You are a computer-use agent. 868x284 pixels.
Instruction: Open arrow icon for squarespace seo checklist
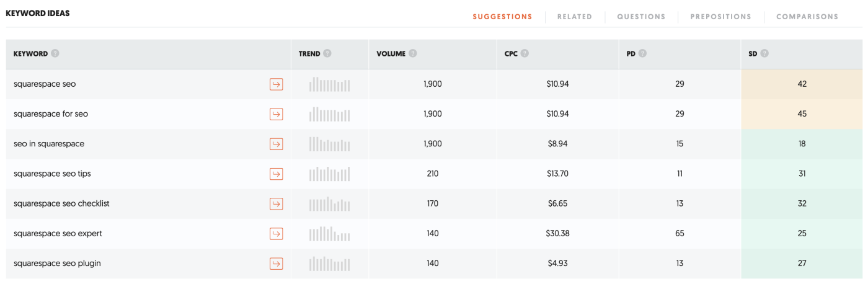[x=276, y=203]
